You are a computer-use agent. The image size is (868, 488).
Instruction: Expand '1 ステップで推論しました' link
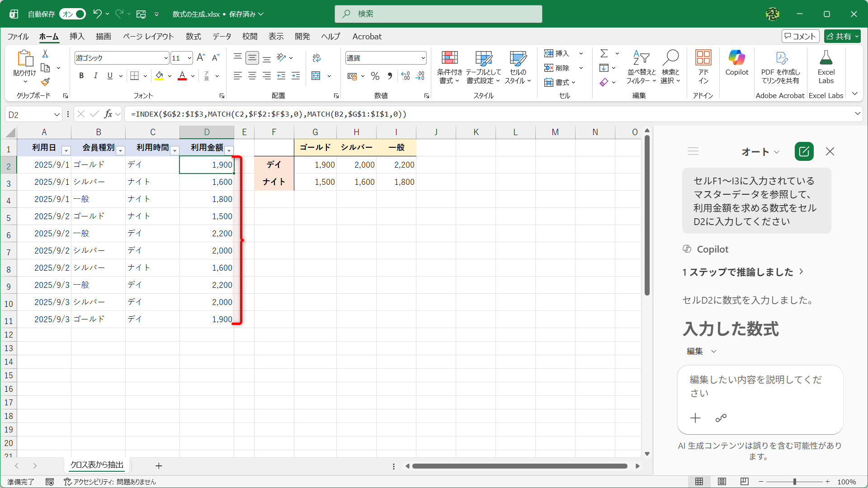(742, 272)
